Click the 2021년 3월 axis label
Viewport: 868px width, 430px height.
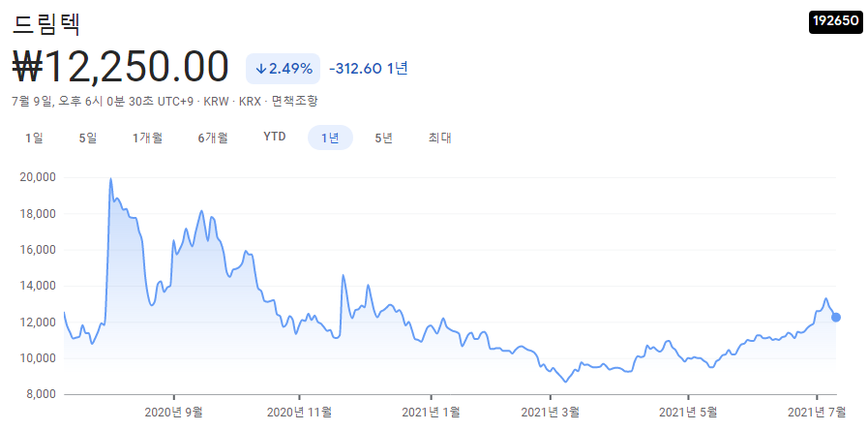551,413
